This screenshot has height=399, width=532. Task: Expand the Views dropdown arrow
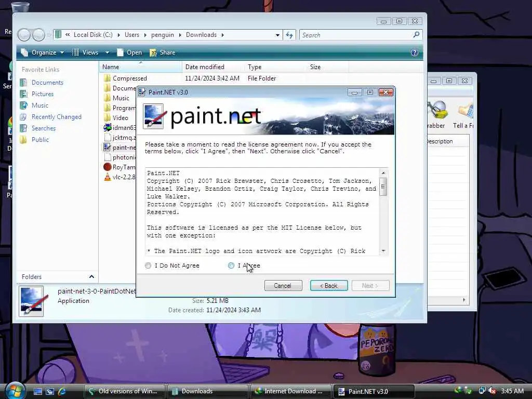[107, 52]
